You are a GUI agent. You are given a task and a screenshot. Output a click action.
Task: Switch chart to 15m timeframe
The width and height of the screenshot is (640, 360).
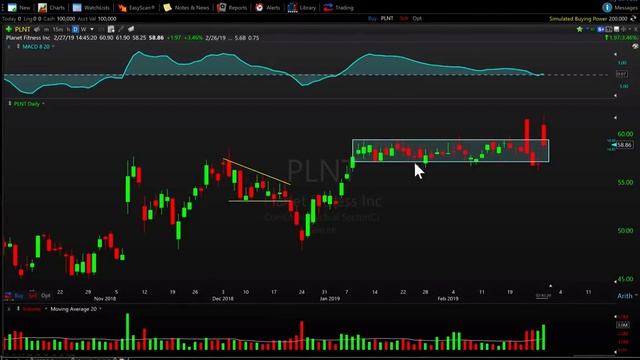tap(58, 29)
